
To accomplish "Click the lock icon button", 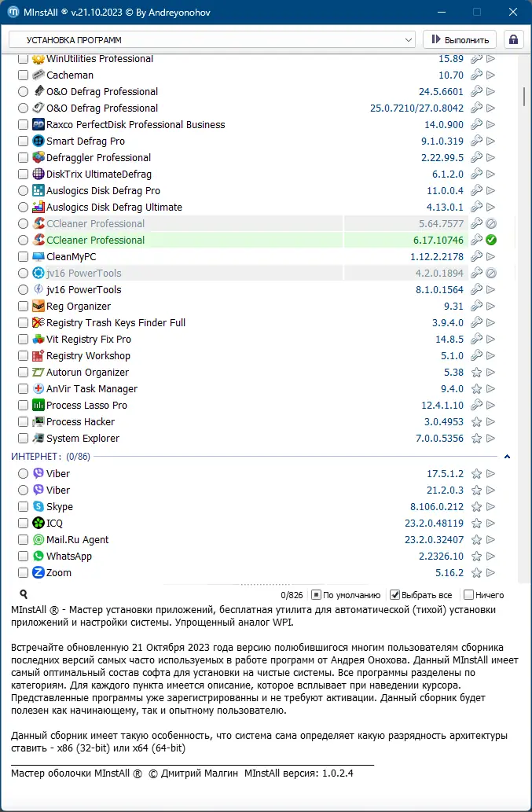I will 513,40.
